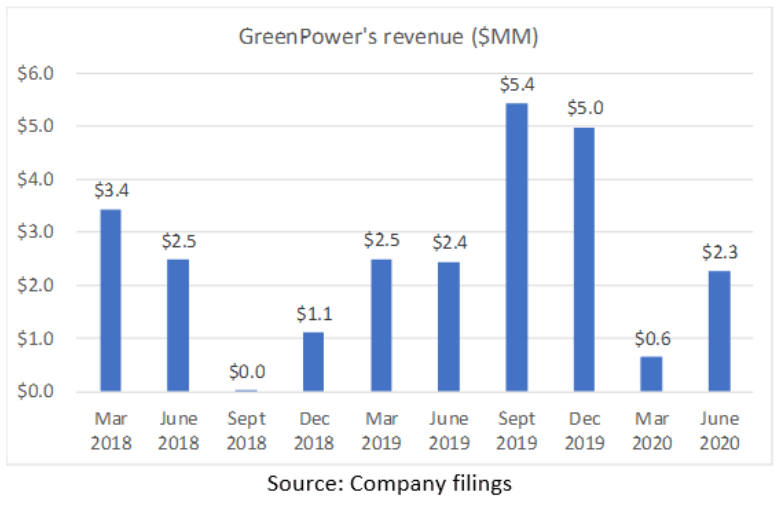Select the Dec 2018 bar
The width and height of the screenshot is (782, 507).
tap(314, 361)
